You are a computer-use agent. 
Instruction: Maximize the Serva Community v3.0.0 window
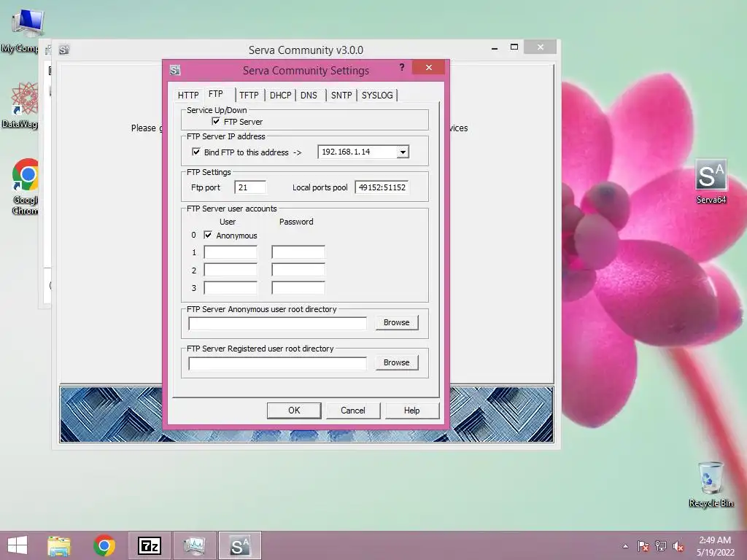tap(514, 47)
